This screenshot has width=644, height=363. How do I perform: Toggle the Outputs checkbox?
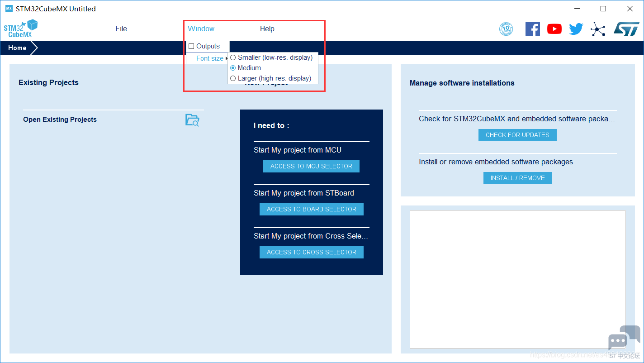[191, 46]
